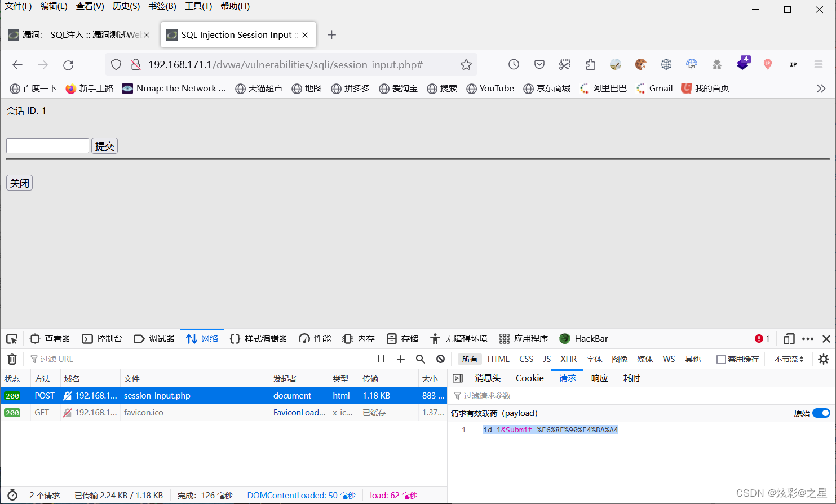The image size is (836, 504).
Task: Open the HackBar tab
Action: point(583,339)
